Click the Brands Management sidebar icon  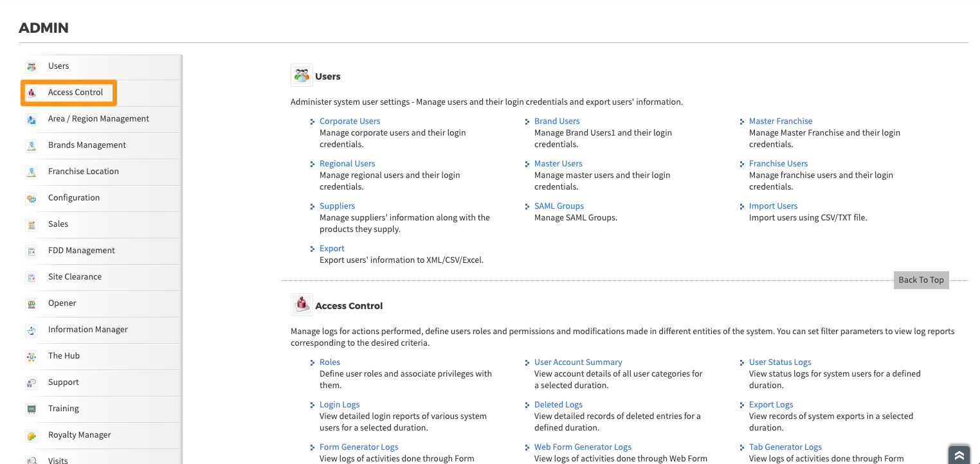31,146
